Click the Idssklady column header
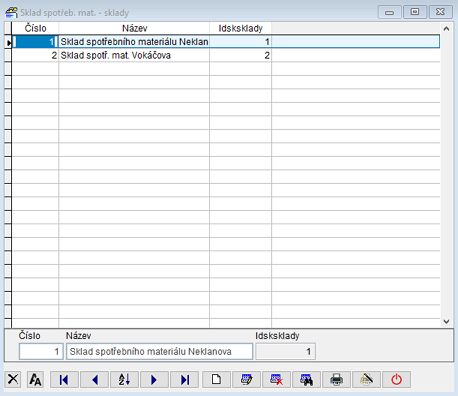The height and width of the screenshot is (396, 458). (x=240, y=28)
